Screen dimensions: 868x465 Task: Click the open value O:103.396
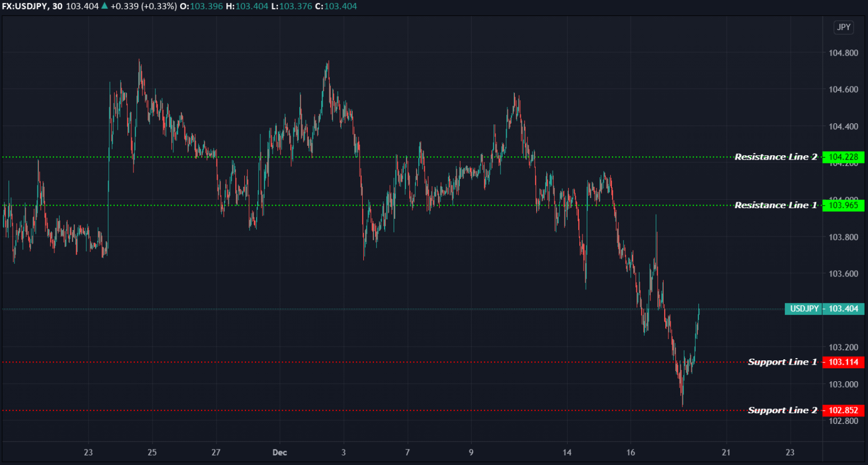pos(201,6)
